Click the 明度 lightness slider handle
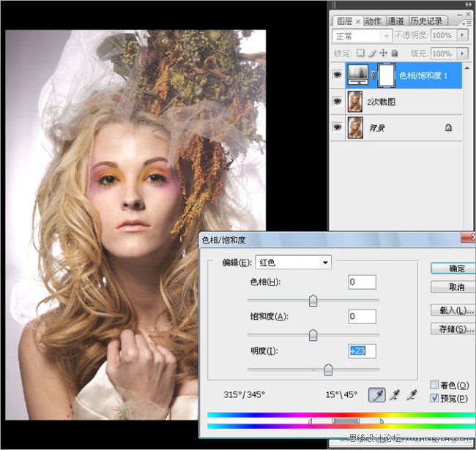This screenshot has width=476, height=450. tap(328, 370)
